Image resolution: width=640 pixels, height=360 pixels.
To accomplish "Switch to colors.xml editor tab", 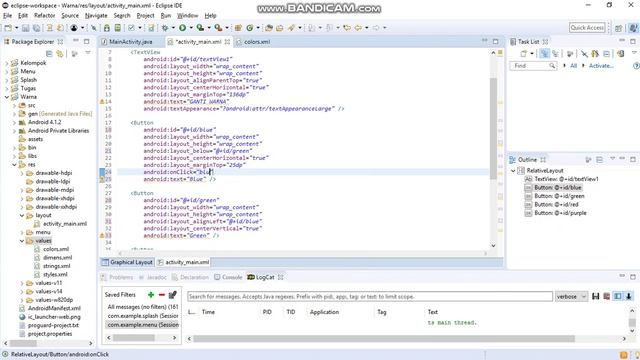I will pos(257,42).
